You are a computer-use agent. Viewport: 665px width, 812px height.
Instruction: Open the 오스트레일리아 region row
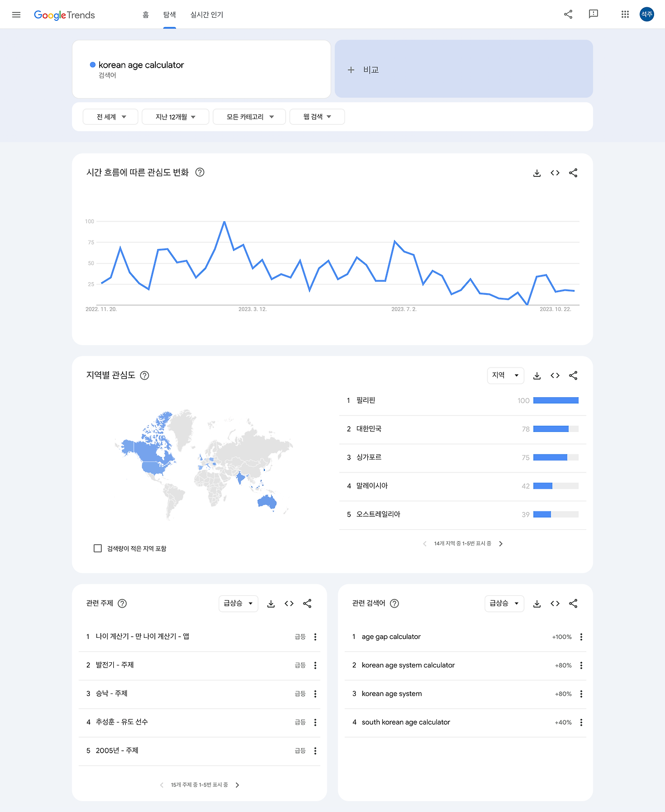(462, 515)
